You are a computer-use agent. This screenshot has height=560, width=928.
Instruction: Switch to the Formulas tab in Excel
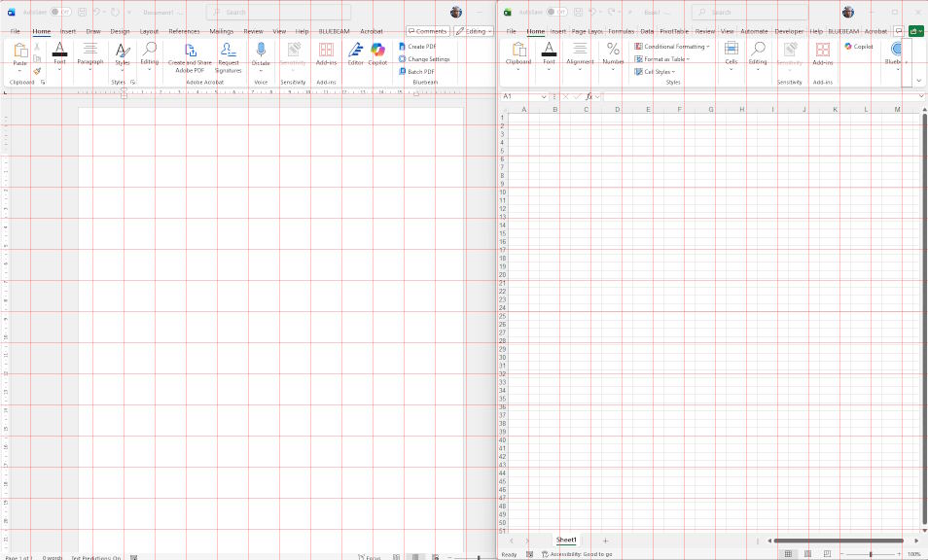pyautogui.click(x=621, y=31)
